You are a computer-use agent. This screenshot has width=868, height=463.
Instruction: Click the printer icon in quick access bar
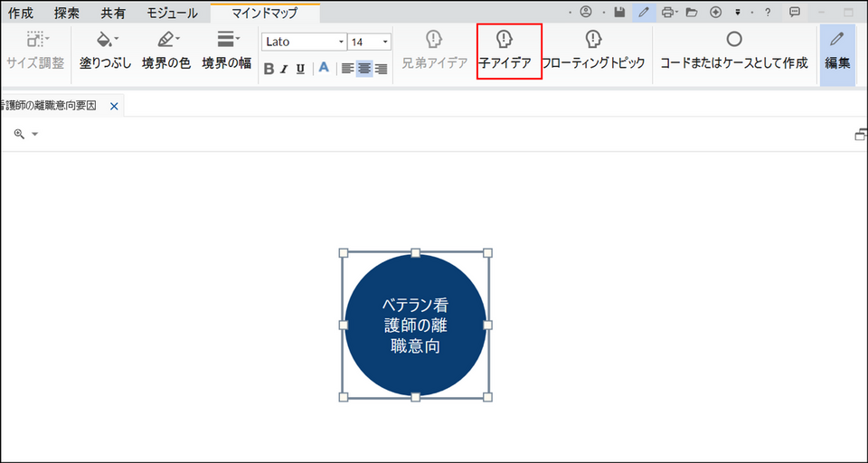pos(667,13)
